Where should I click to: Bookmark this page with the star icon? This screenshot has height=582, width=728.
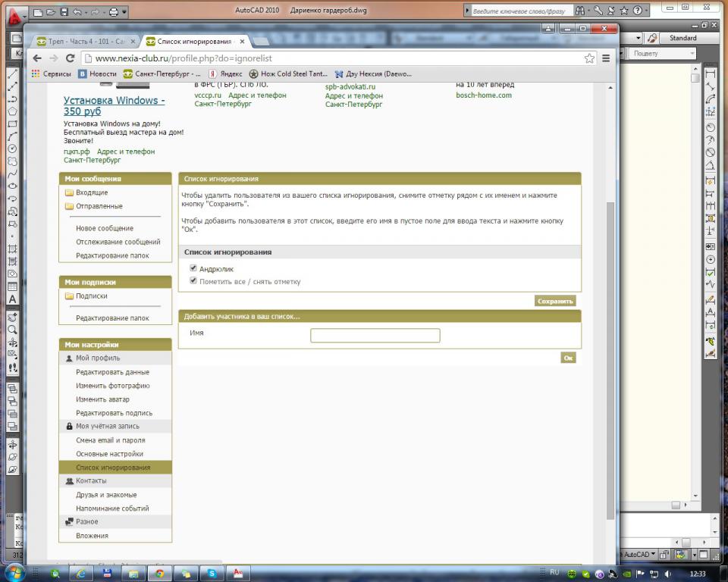click(x=589, y=58)
